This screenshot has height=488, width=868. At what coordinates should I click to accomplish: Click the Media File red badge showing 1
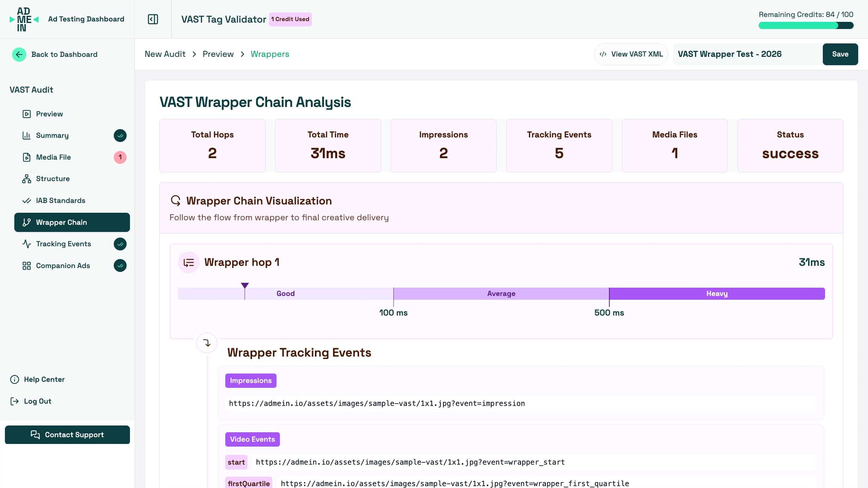120,157
